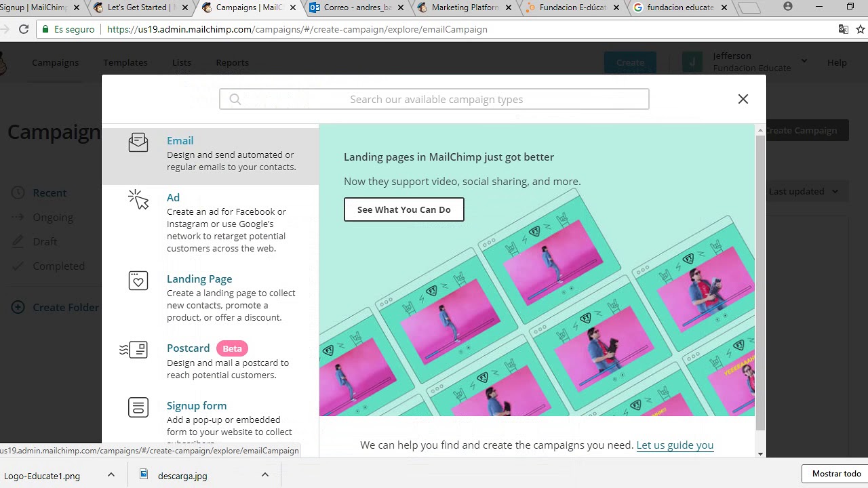Screen dimensions: 868x488
Task: Select Recent in the campaigns sidebar
Action: coord(50,192)
